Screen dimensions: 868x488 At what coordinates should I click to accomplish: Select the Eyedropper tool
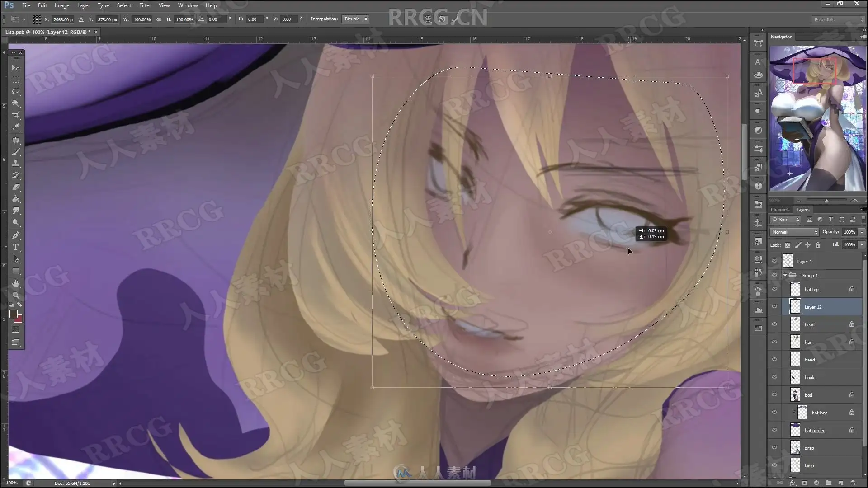[16, 127]
